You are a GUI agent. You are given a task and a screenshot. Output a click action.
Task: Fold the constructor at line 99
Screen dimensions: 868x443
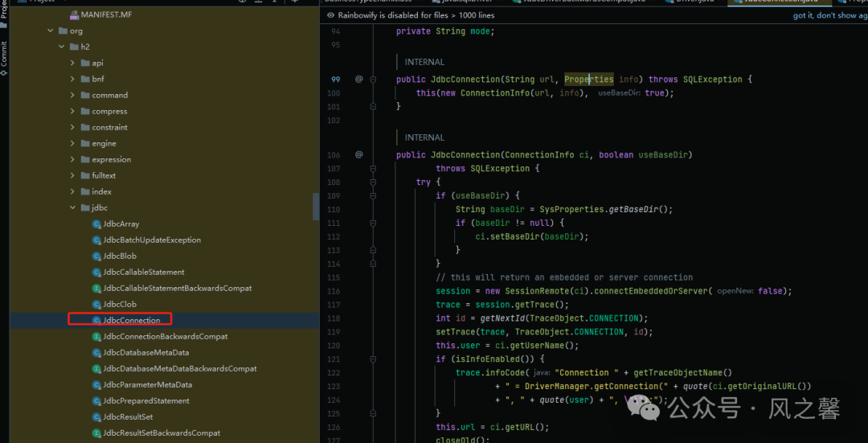click(x=373, y=79)
